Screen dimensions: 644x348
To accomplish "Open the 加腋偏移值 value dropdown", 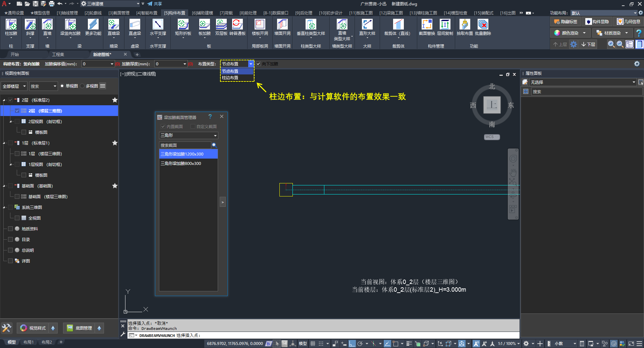I will [x=112, y=64].
